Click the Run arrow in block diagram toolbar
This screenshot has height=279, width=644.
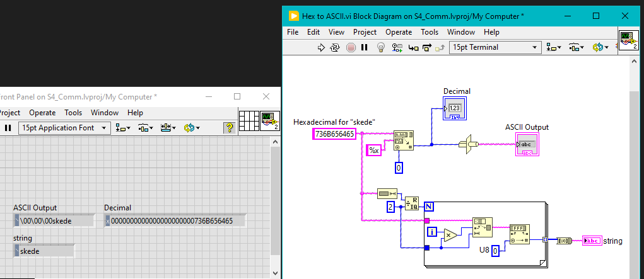[x=320, y=47]
